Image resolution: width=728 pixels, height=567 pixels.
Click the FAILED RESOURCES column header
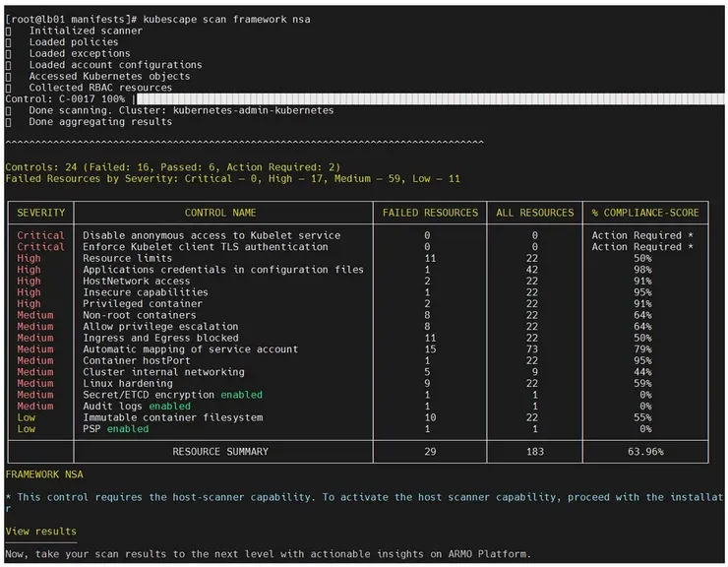[x=430, y=213]
